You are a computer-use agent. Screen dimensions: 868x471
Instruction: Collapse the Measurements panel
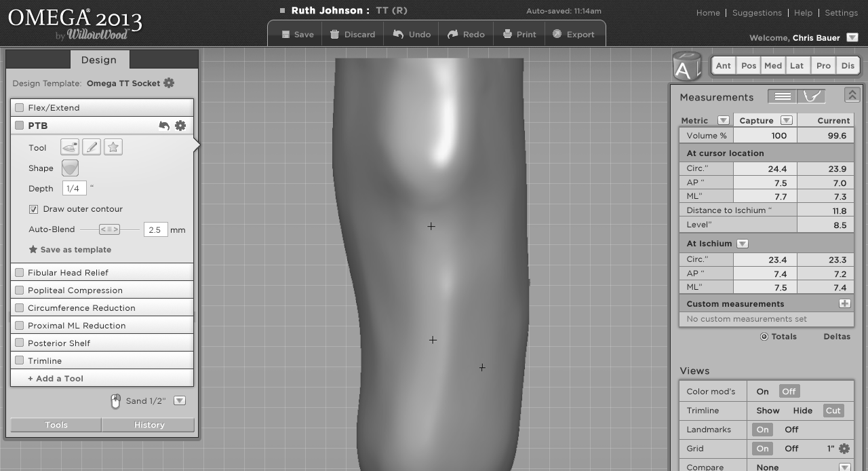(x=852, y=96)
